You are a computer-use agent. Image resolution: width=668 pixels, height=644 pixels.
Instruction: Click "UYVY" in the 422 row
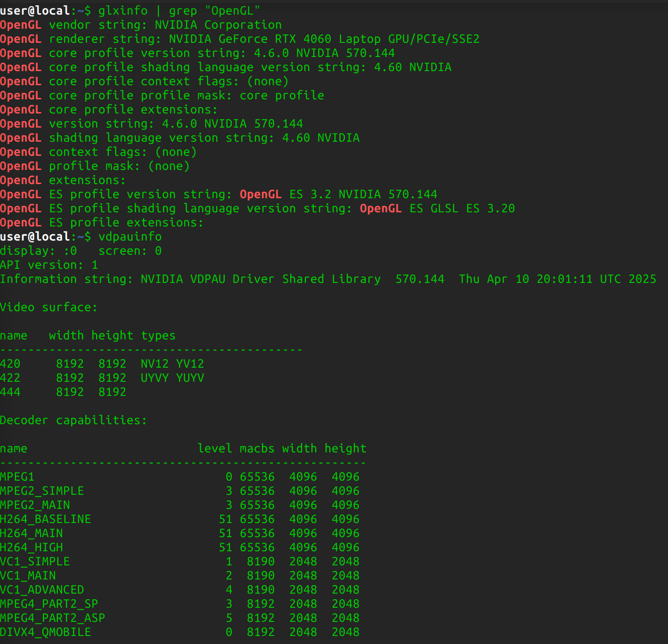[x=155, y=378]
